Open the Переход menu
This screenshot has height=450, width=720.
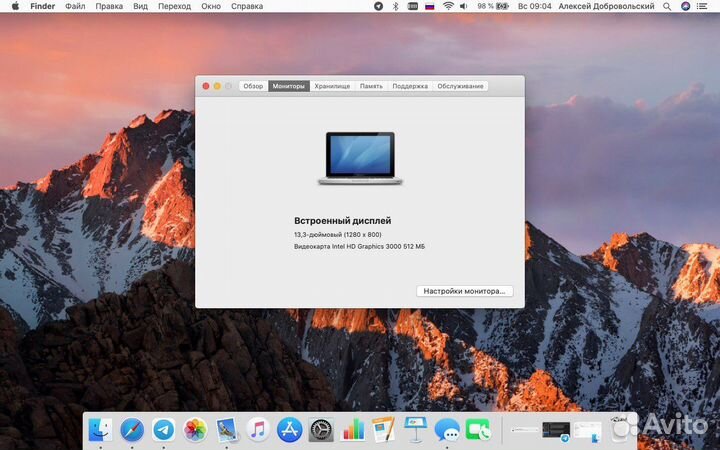point(174,6)
